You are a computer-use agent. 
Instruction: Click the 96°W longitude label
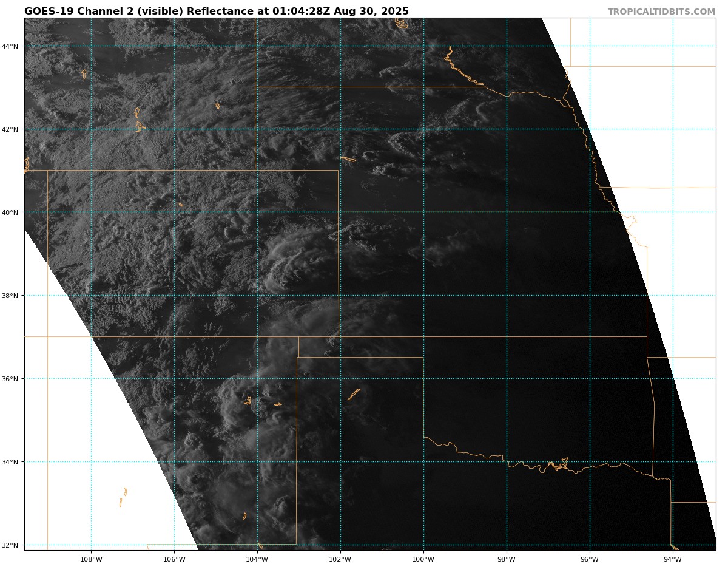590,559
